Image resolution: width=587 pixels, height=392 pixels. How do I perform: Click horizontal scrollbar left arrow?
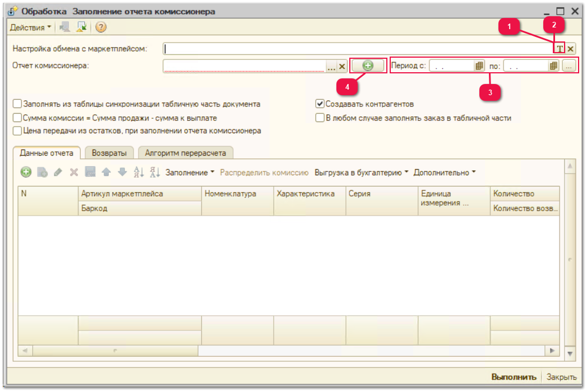coord(25,351)
